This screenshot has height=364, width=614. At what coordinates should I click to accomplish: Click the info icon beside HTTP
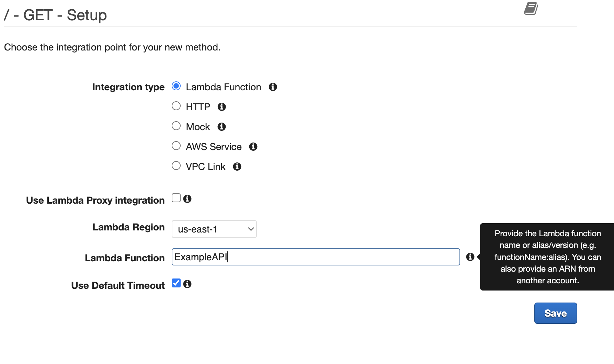click(x=222, y=107)
